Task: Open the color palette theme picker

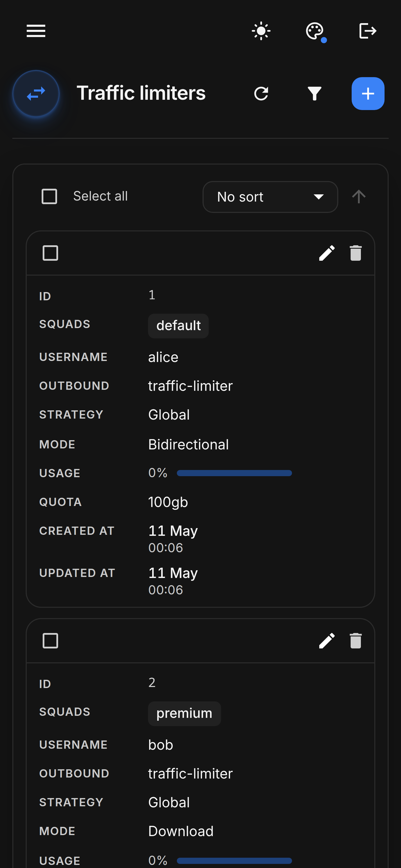Action: [315, 31]
